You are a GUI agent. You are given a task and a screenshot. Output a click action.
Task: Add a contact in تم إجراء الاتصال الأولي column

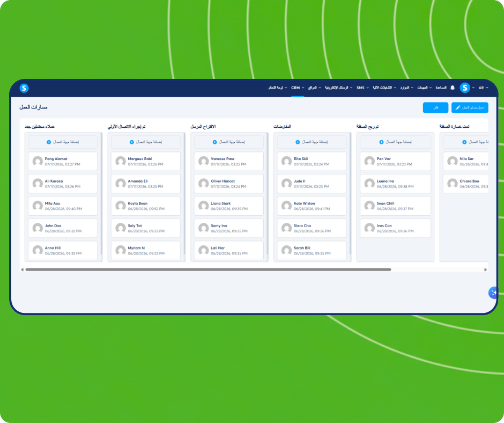pos(146,142)
